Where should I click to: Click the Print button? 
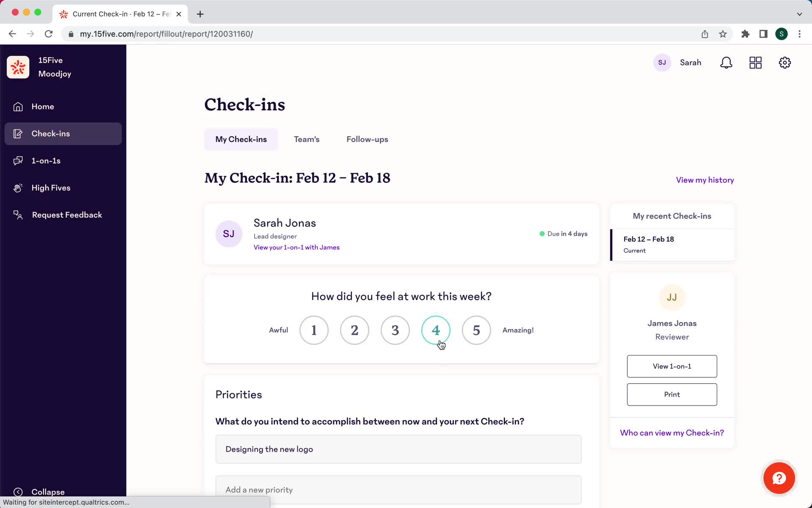click(672, 394)
